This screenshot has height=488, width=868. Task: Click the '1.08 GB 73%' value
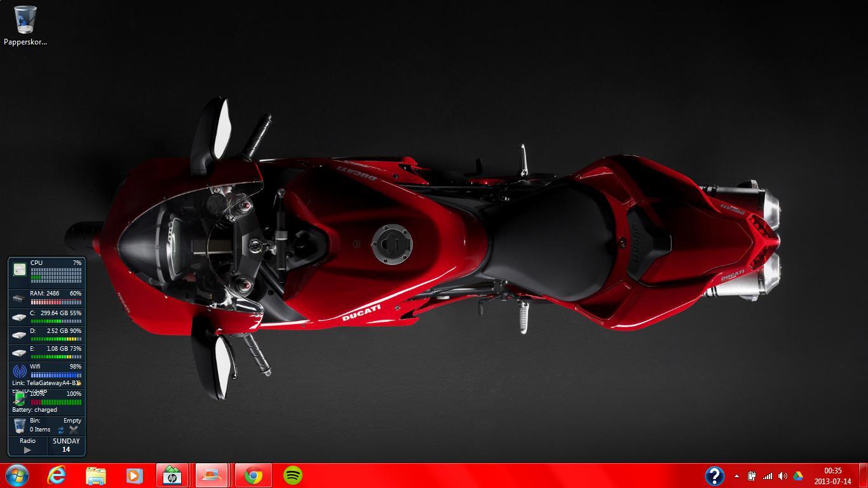pyautogui.click(x=64, y=349)
